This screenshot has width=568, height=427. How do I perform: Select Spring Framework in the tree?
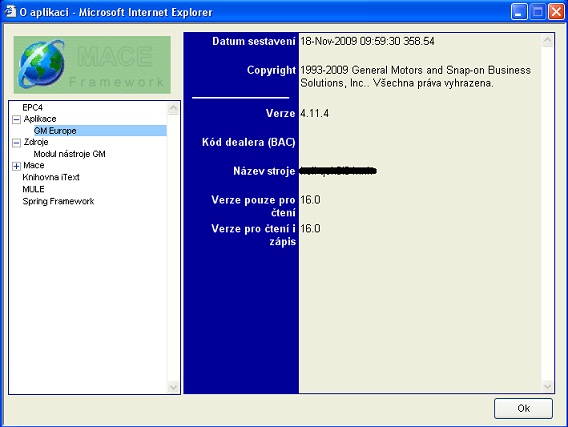(58, 201)
